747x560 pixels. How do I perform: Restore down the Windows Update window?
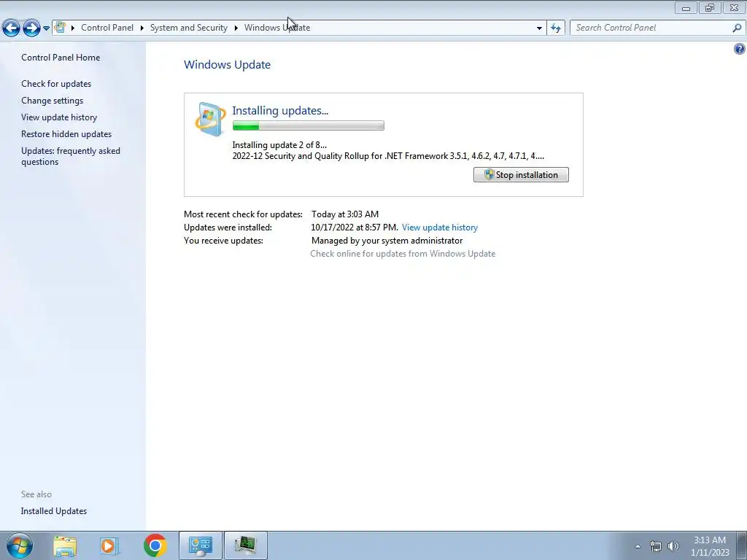click(710, 7)
